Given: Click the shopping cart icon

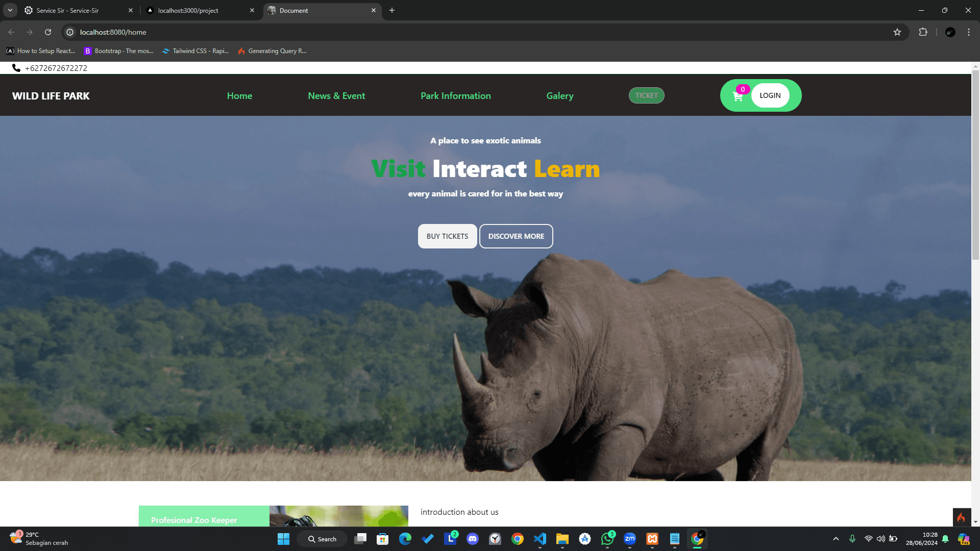Looking at the screenshot, I should tap(738, 96).
